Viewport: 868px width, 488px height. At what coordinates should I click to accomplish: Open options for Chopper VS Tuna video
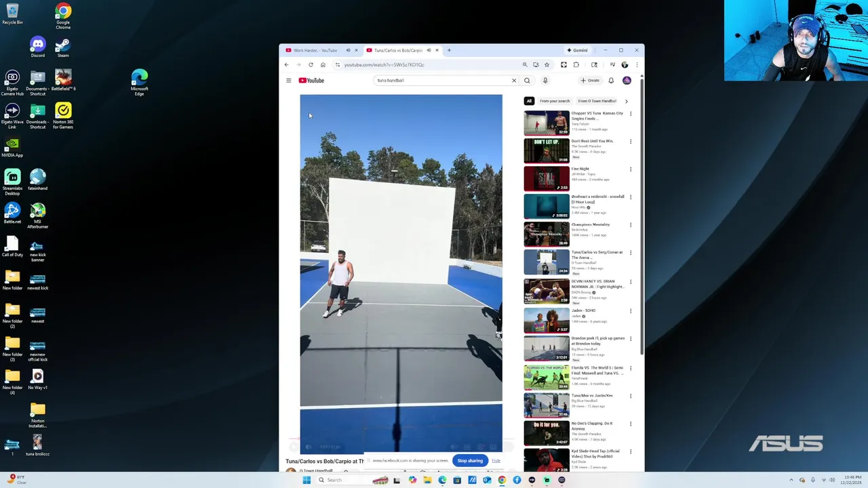(x=631, y=114)
